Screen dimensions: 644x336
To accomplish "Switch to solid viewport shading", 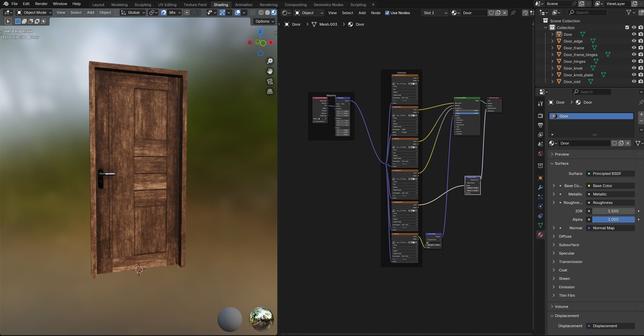I will (x=268, y=12).
